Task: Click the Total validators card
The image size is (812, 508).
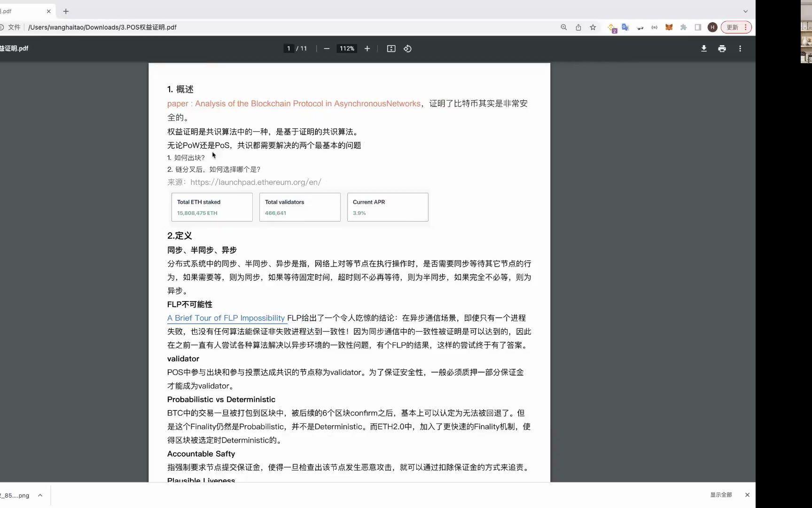Action: pos(300,207)
